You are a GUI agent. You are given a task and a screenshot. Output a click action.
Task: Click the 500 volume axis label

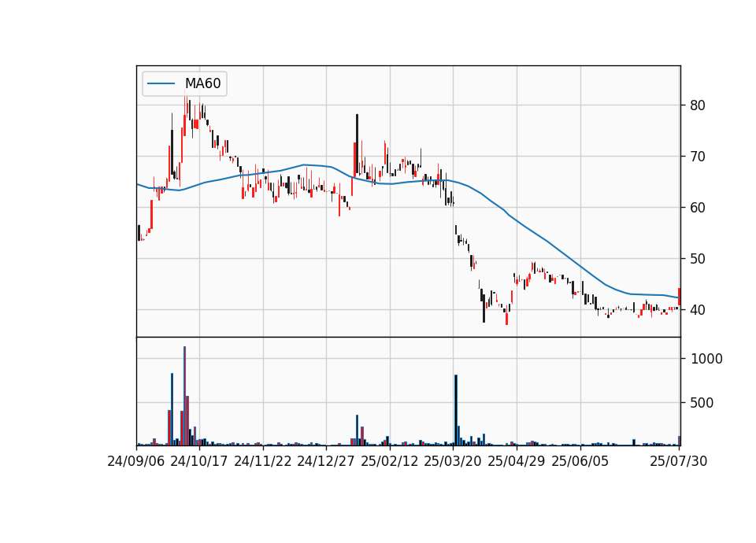(702, 403)
